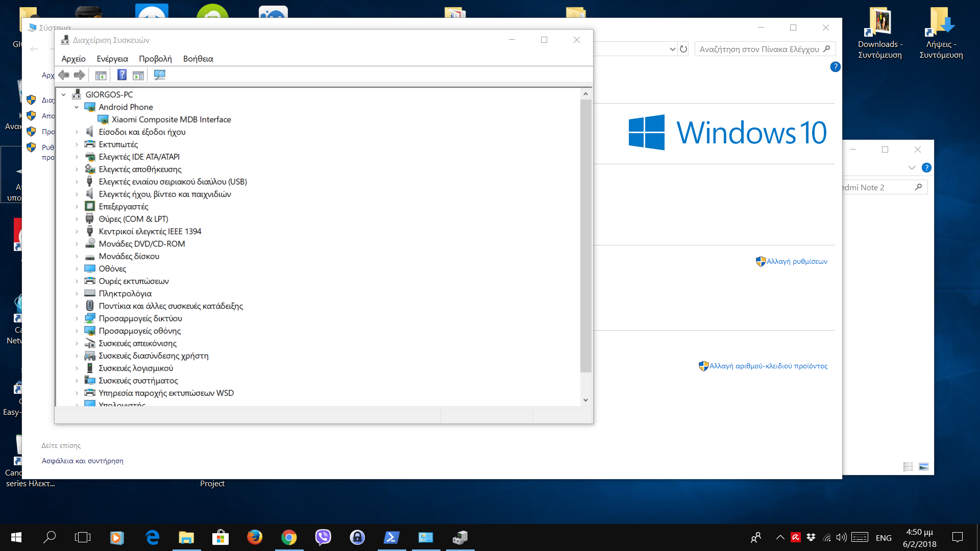
Task: Expand the Πληκτρολόγια device category
Action: [x=77, y=294]
